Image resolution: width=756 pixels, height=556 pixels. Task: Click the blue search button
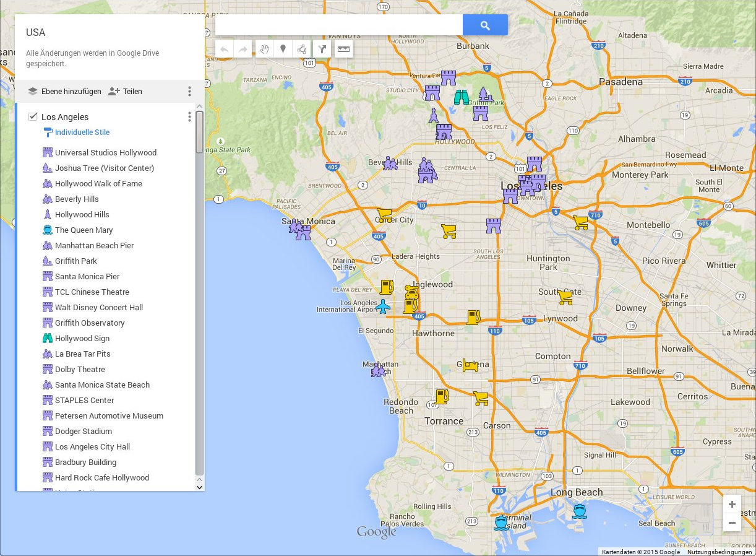(485, 25)
